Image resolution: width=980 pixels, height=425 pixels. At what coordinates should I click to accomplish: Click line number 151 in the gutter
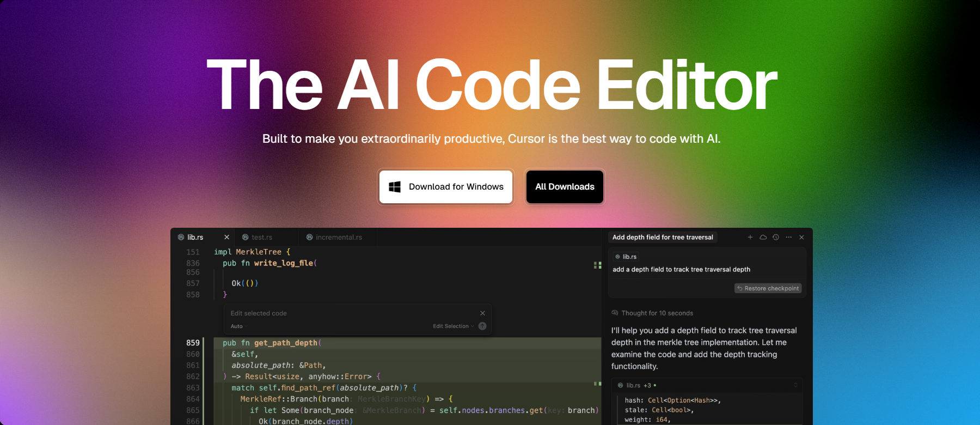[x=193, y=252]
